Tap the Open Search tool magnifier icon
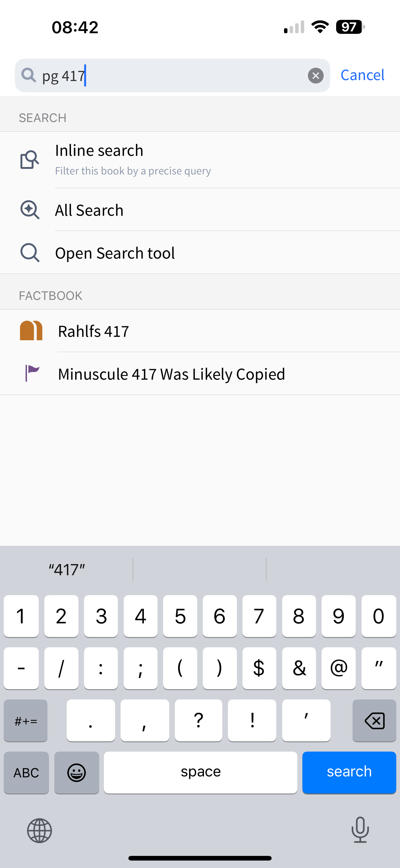Image resolution: width=400 pixels, height=868 pixels. click(30, 253)
